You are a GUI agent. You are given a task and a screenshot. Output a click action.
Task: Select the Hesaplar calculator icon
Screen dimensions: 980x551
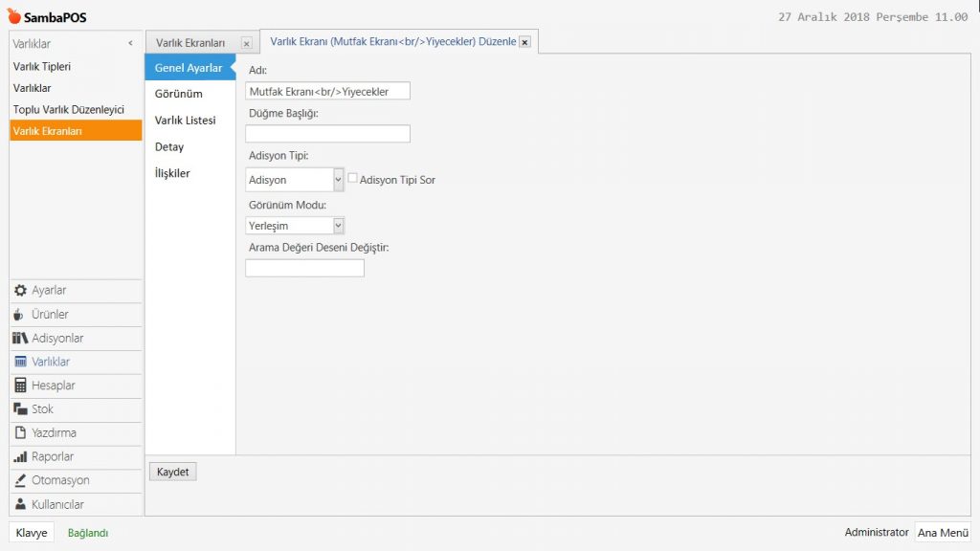tap(20, 386)
